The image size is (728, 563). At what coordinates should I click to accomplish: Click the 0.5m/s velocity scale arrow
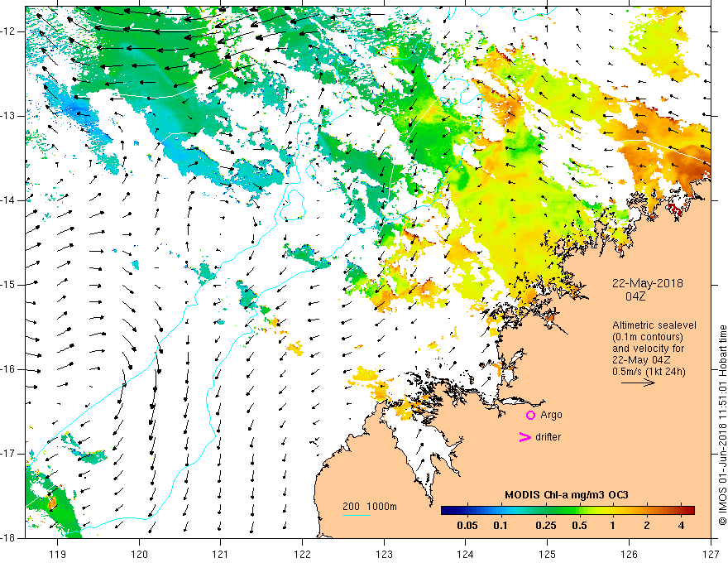click(x=639, y=383)
